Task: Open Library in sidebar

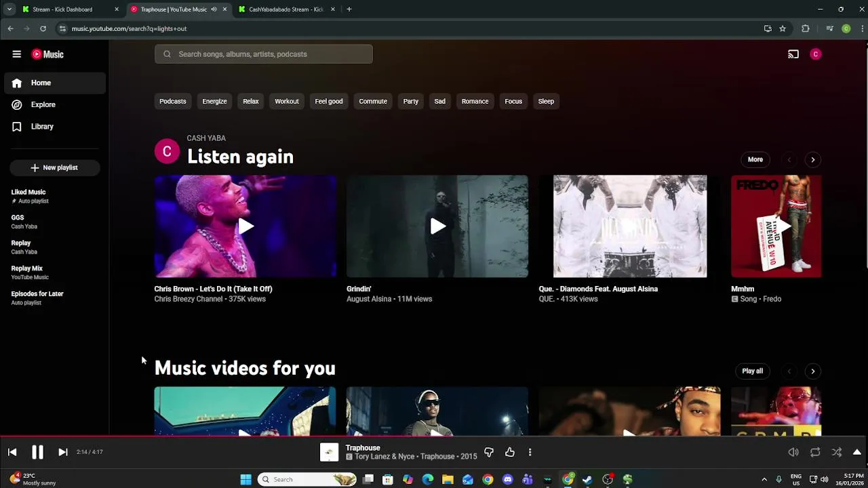Action: coord(54,126)
